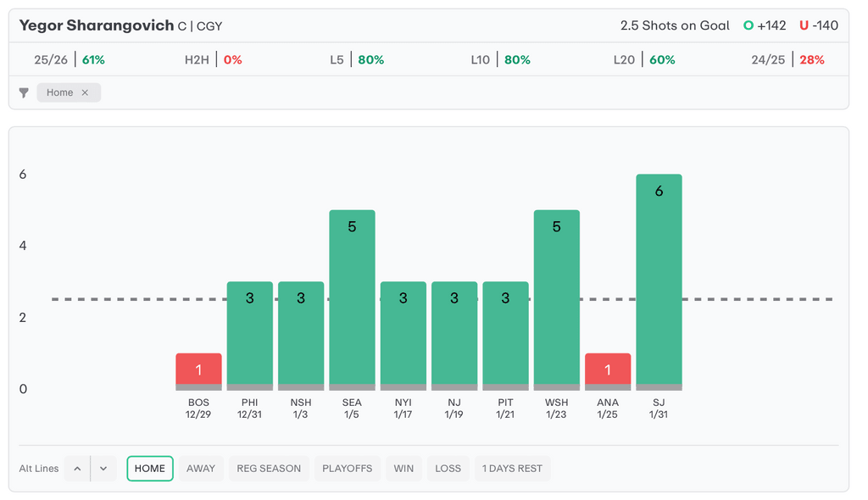Raise the alt line with up chevron
This screenshot has width=868, height=500.
click(x=76, y=469)
